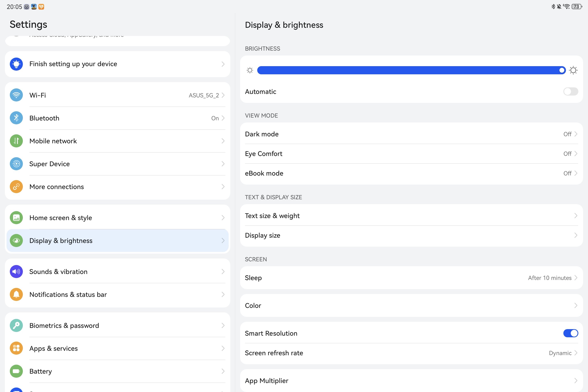Tap the After 10 minutes sleep value
The width and height of the screenshot is (588, 392).
coord(550,278)
